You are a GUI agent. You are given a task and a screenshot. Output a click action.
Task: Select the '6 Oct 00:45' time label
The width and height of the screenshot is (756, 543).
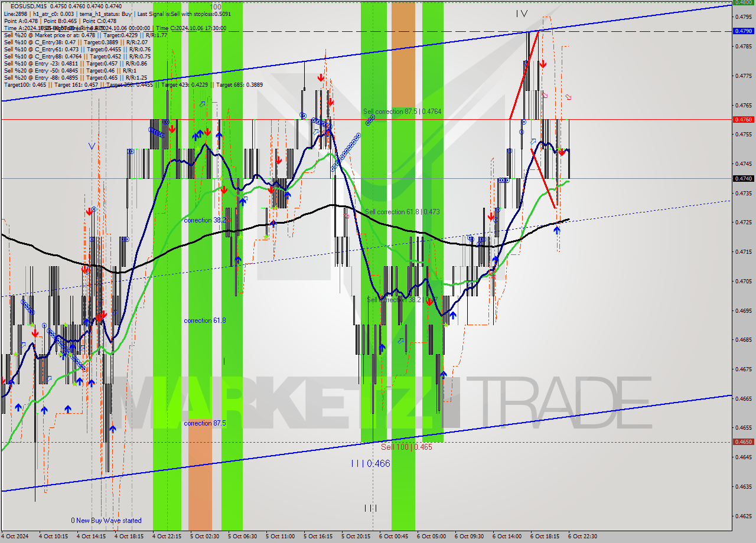click(x=394, y=537)
